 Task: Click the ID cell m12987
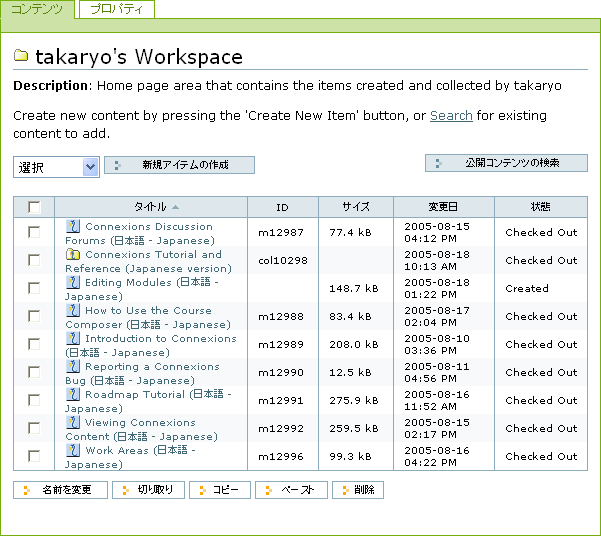click(281, 232)
